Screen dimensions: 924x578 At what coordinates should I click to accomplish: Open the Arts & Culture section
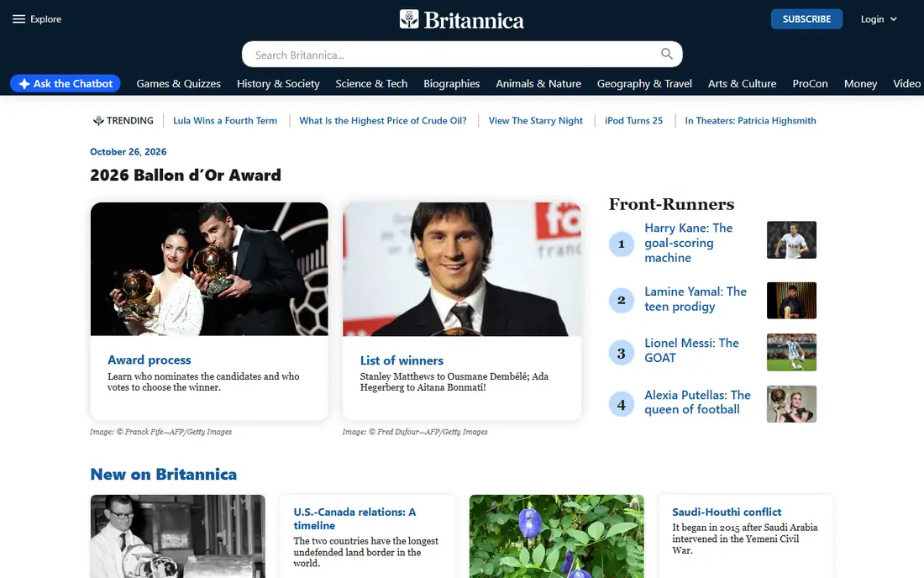742,84
